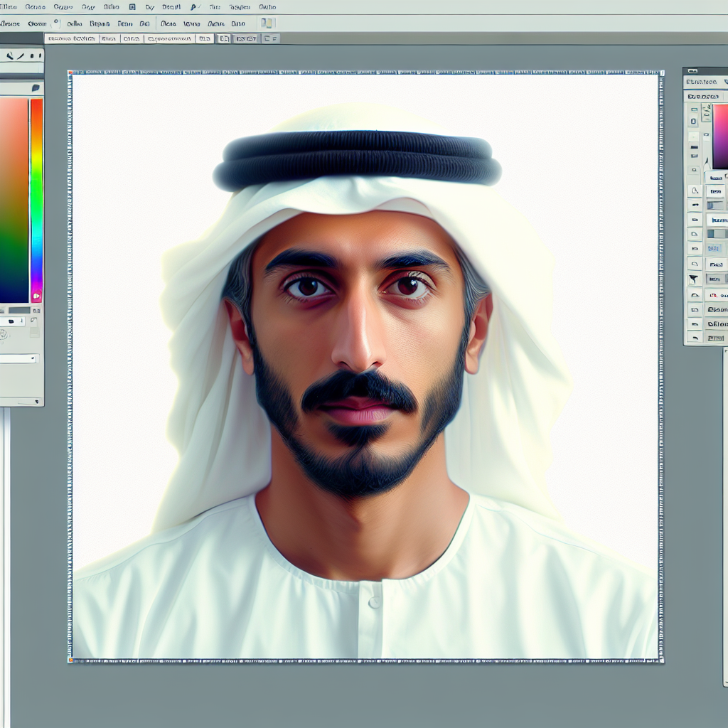Click the small circle icon in the second toolbar

(x=56, y=22)
